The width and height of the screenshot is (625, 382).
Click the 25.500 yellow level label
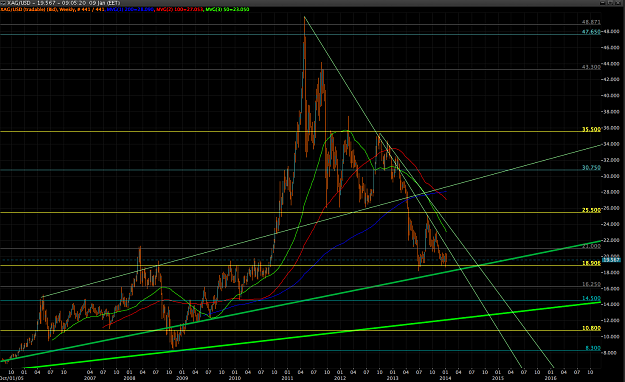click(x=591, y=210)
